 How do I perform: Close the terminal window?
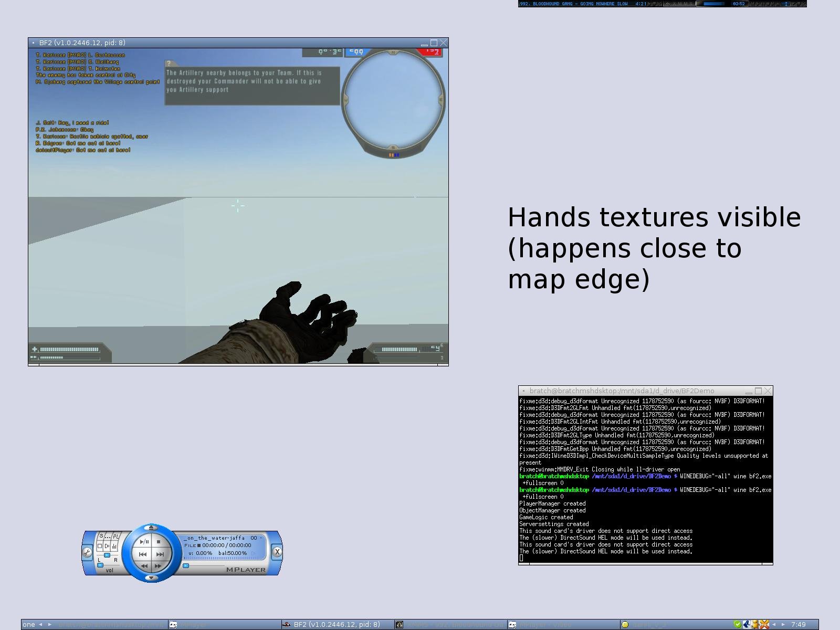(x=768, y=391)
